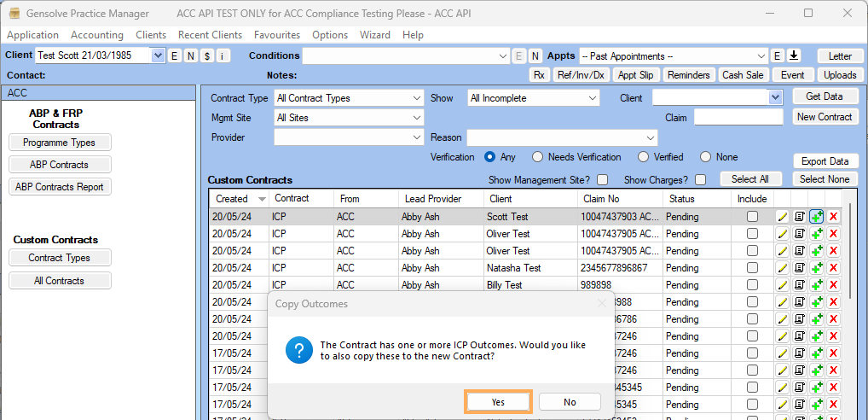Open document icon for Billy Test row
868x420 pixels.
click(799, 285)
